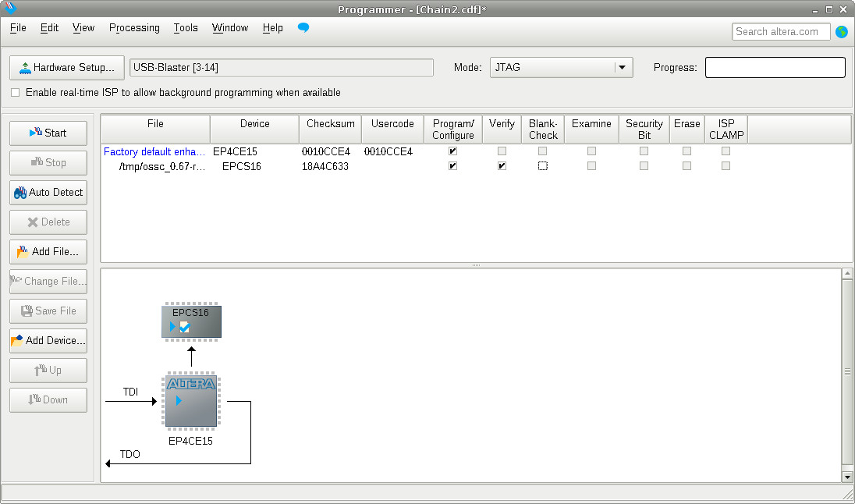The width and height of the screenshot is (855, 504).
Task: Open the File menu
Action: (x=18, y=28)
